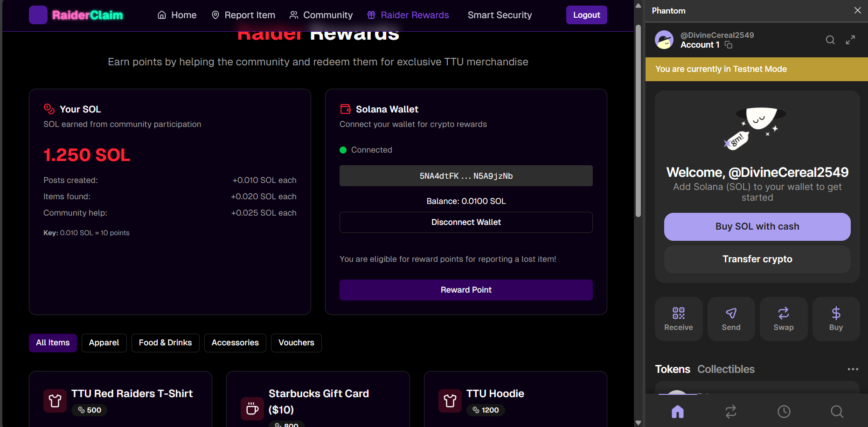Open Phantom wallet search icon

pos(830,40)
